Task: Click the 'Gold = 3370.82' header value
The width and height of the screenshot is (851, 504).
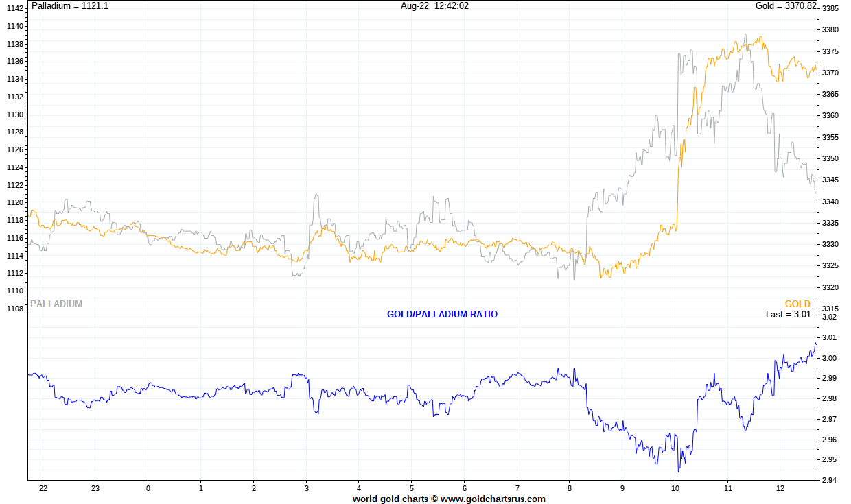Action: pos(785,5)
